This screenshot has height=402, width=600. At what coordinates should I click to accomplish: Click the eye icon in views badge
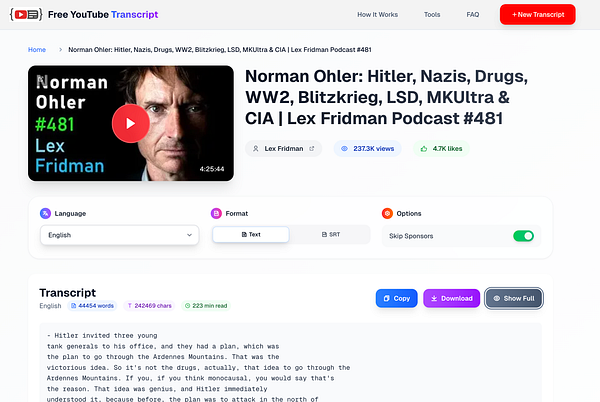[x=344, y=148]
